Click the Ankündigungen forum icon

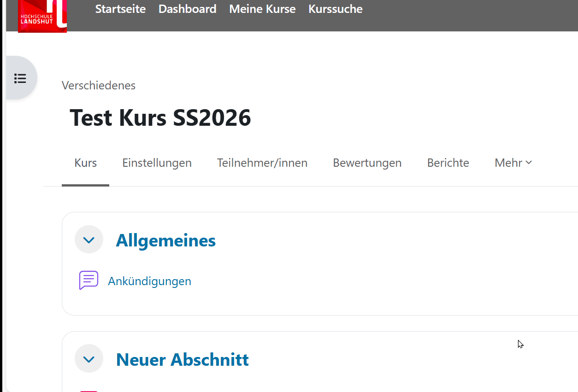88,281
